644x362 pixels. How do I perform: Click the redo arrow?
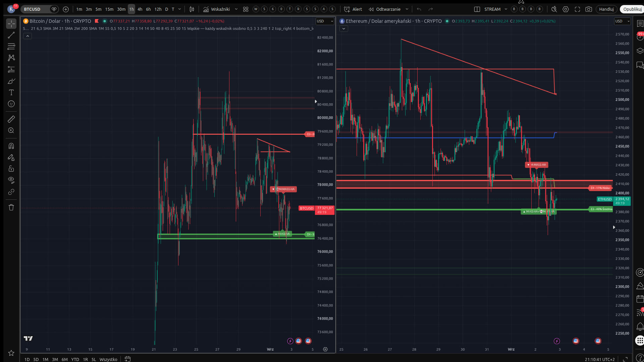click(431, 9)
